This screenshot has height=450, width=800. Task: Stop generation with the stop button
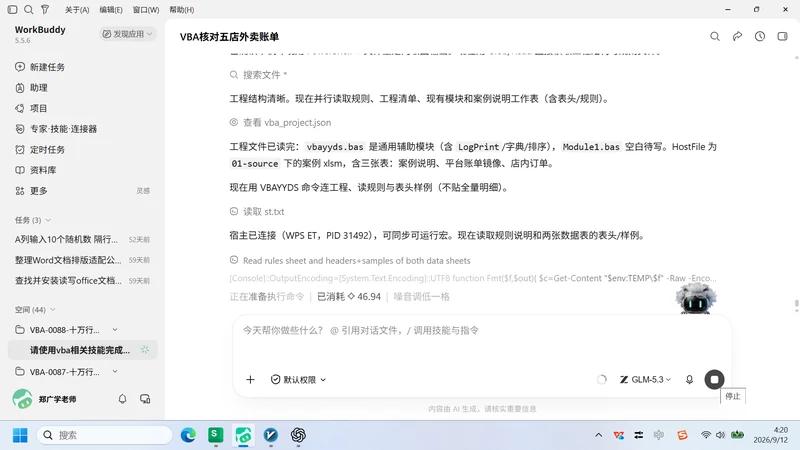[714, 380]
